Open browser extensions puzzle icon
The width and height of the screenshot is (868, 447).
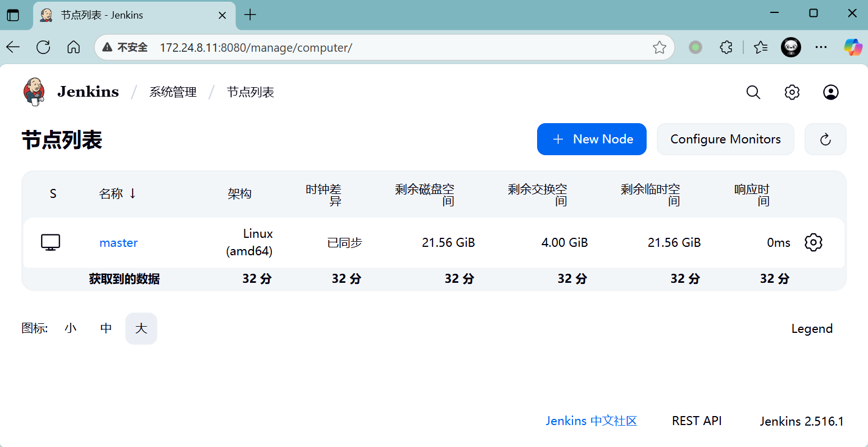(726, 48)
